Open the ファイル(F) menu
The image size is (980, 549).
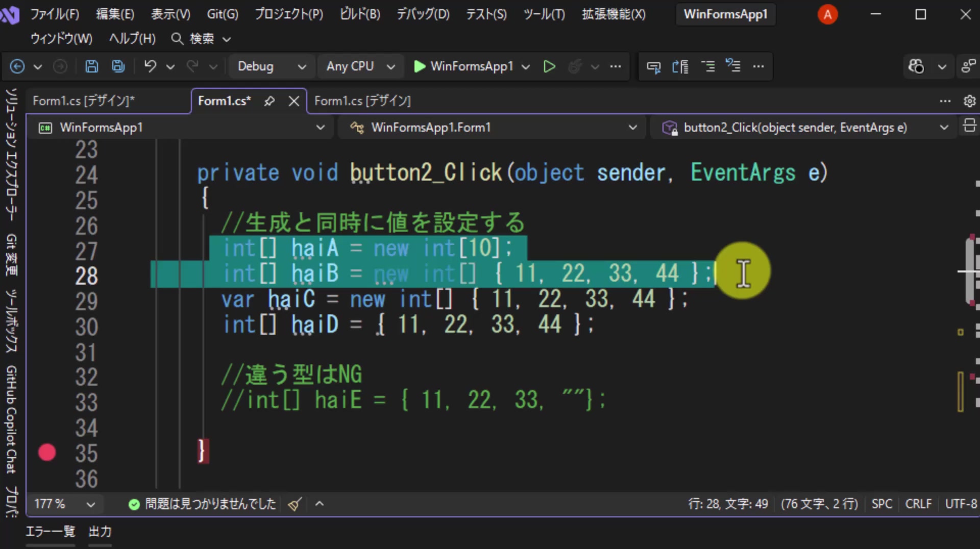[x=55, y=14]
